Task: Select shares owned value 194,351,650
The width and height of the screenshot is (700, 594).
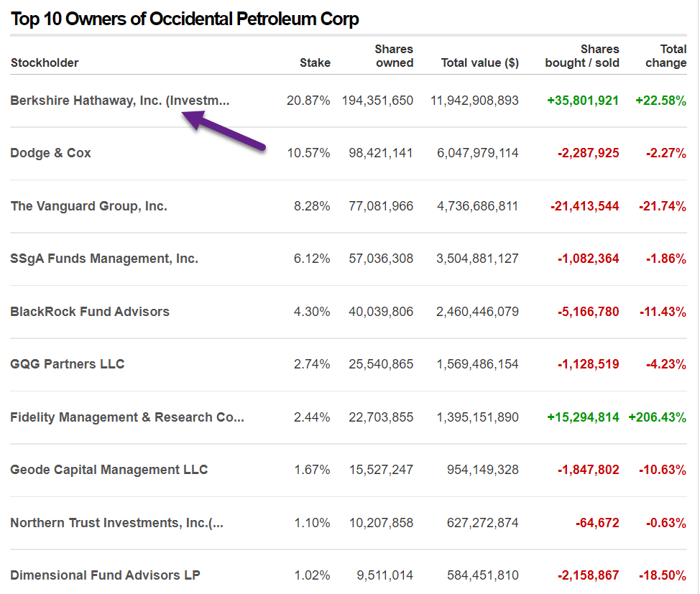Action: point(378,101)
